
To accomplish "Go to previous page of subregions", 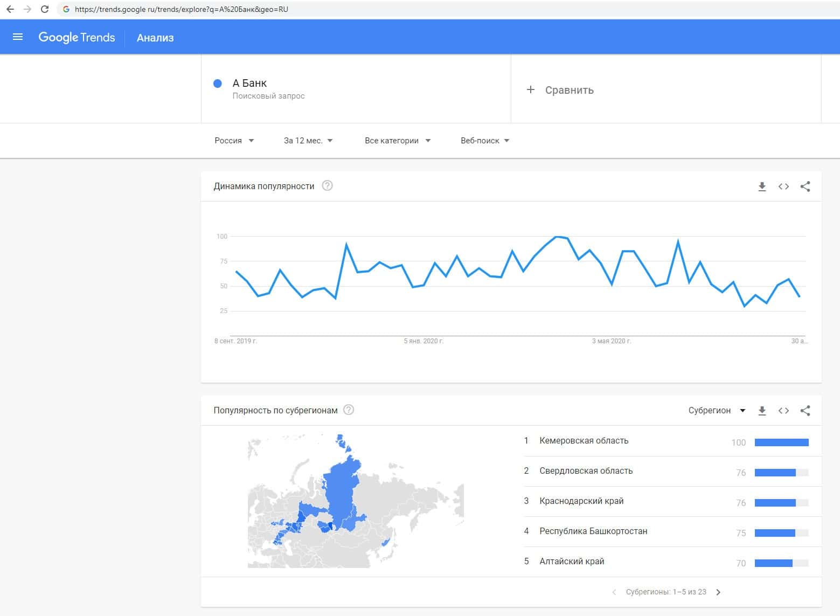I will point(614,592).
